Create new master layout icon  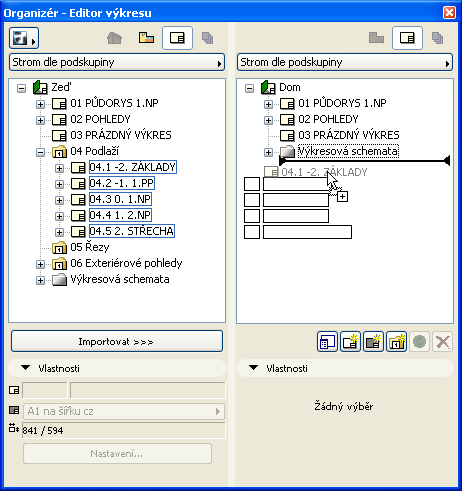click(373, 342)
